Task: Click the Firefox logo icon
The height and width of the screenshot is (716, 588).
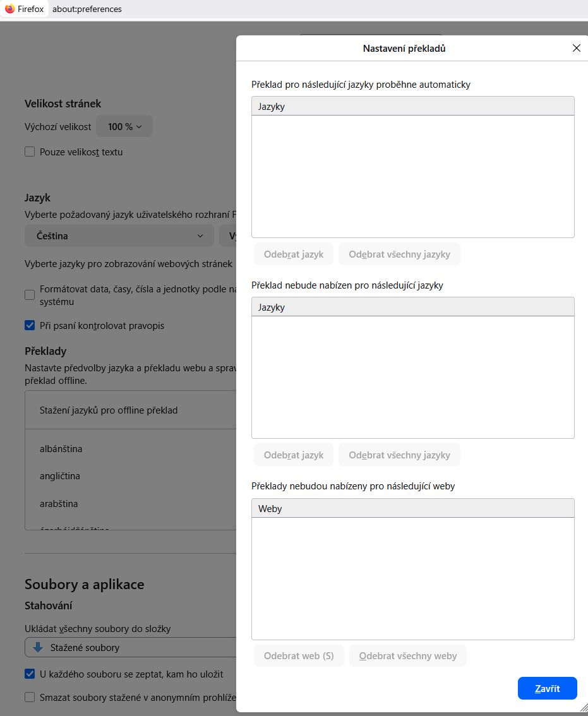Action: click(x=10, y=9)
